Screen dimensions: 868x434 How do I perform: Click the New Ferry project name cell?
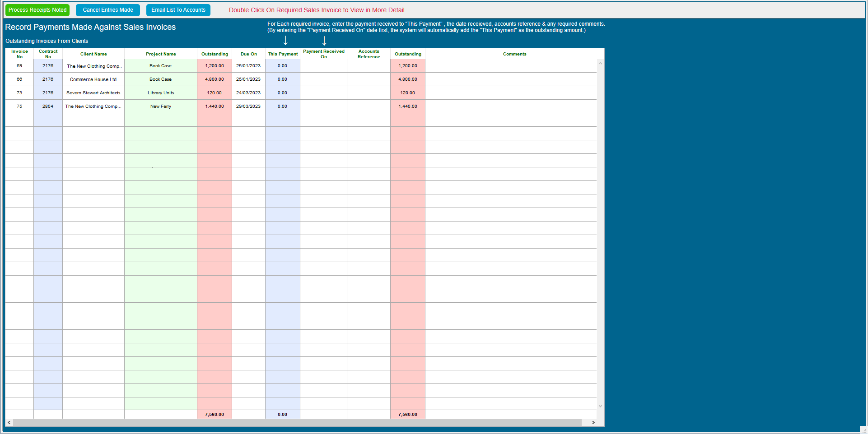pos(161,106)
